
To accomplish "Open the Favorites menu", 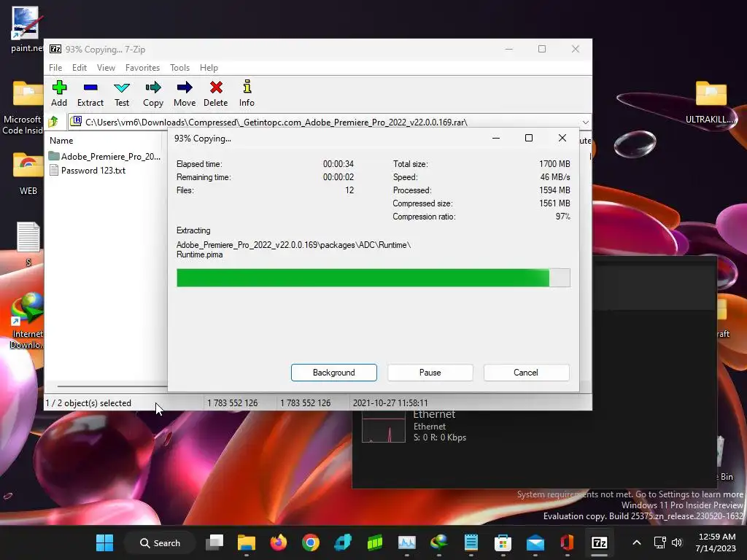I will coord(142,68).
